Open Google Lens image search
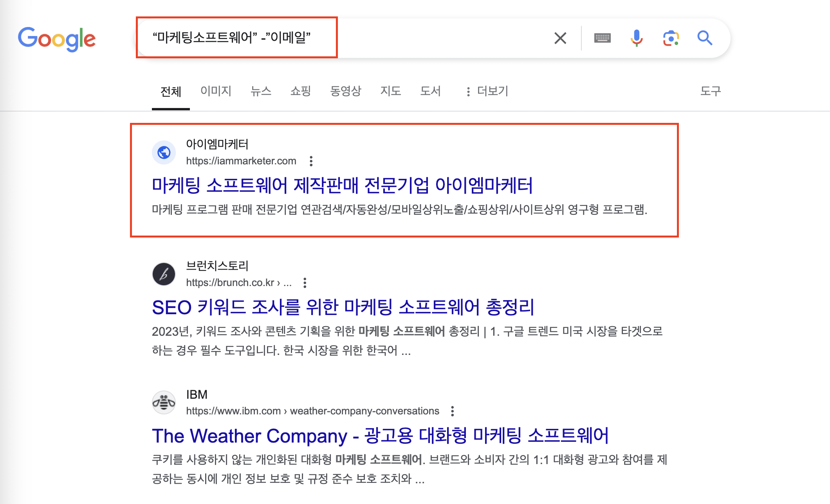The height and width of the screenshot is (504, 830). (x=671, y=38)
